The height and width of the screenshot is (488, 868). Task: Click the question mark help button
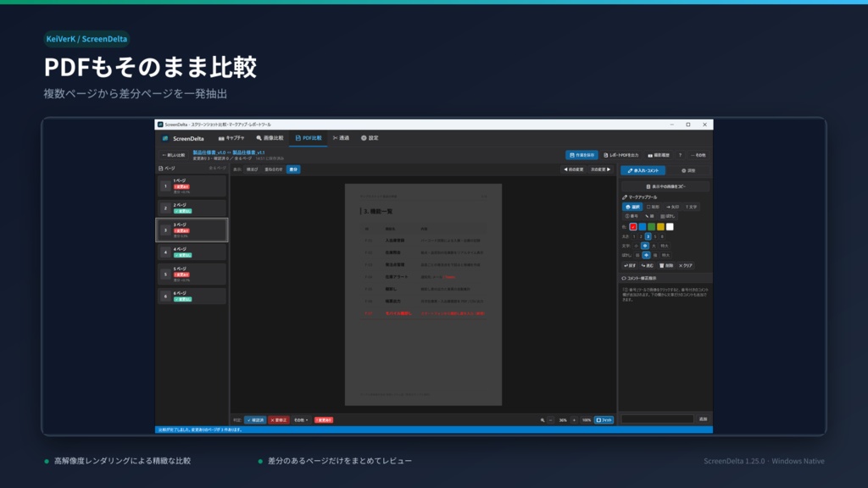coord(680,155)
